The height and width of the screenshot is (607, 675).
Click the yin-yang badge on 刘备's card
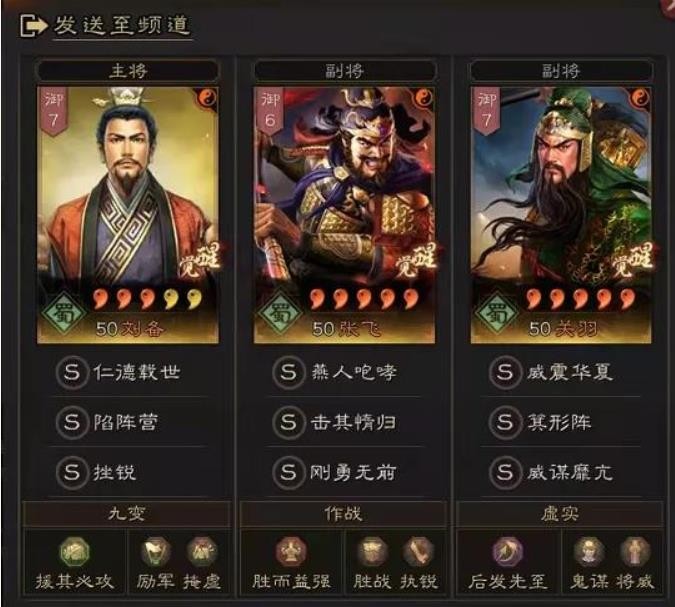point(207,99)
